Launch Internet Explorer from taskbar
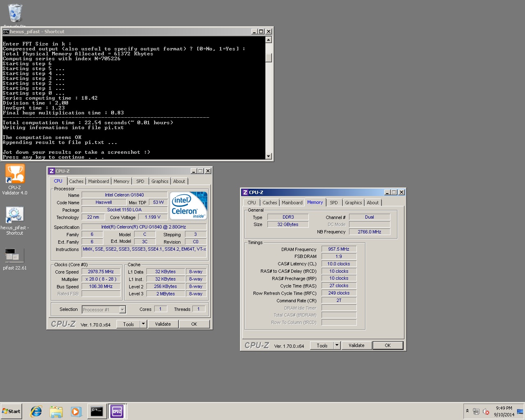This screenshot has height=420, width=525. coord(36,411)
